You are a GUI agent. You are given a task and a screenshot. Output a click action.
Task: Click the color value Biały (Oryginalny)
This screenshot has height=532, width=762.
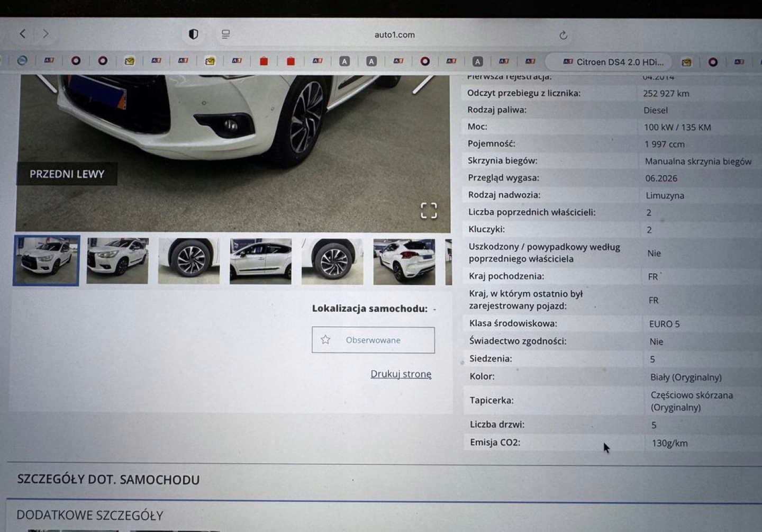pyautogui.click(x=686, y=377)
